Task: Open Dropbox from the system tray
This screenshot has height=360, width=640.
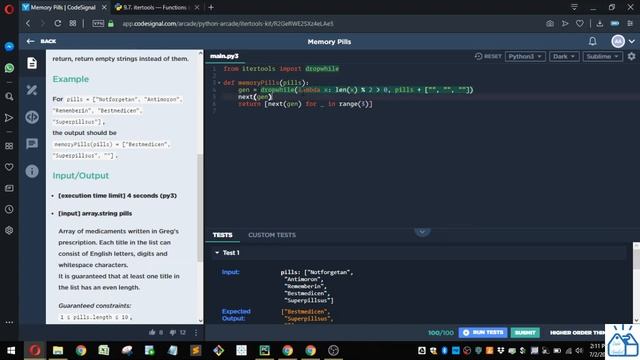Action: pos(500,351)
